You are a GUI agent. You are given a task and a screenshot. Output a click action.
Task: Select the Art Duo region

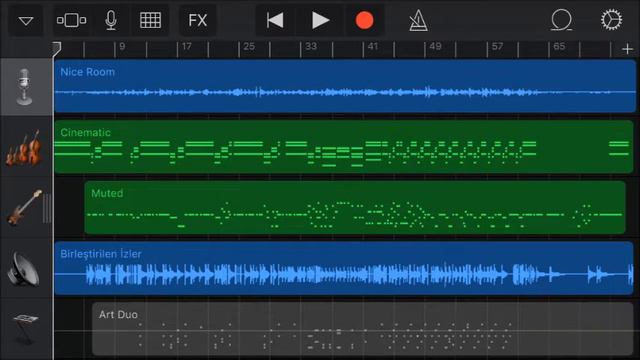click(362, 329)
